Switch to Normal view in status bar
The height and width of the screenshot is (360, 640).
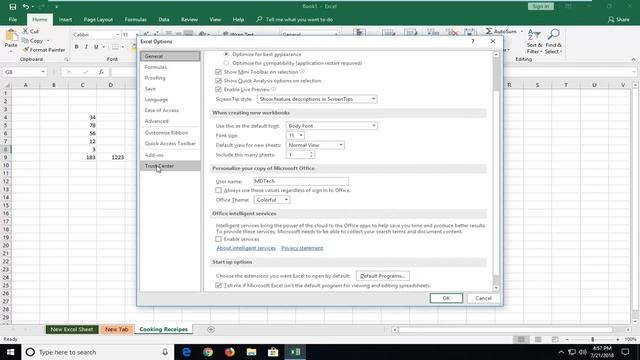click(521, 339)
